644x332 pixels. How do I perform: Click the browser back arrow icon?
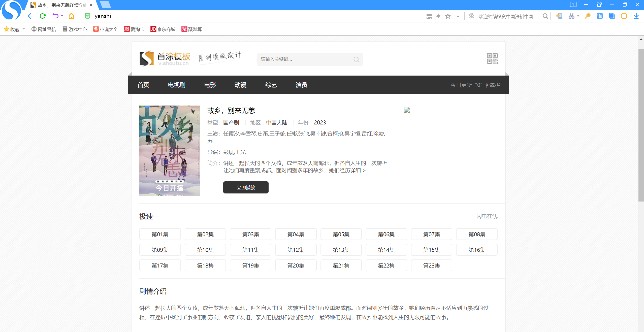tap(30, 16)
